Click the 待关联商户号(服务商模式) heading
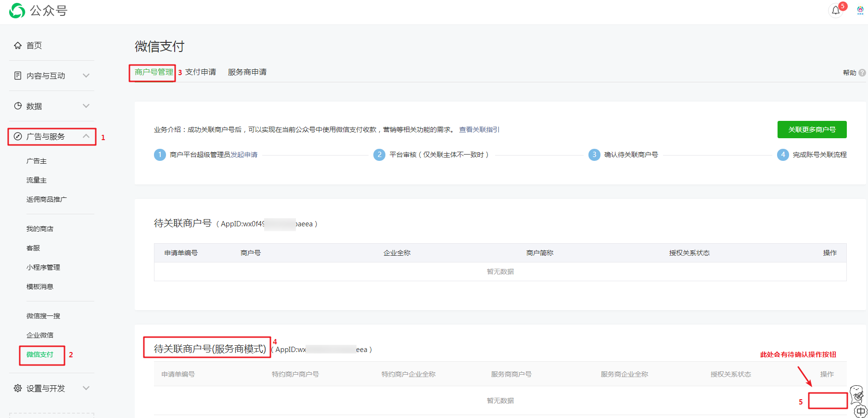 210,349
